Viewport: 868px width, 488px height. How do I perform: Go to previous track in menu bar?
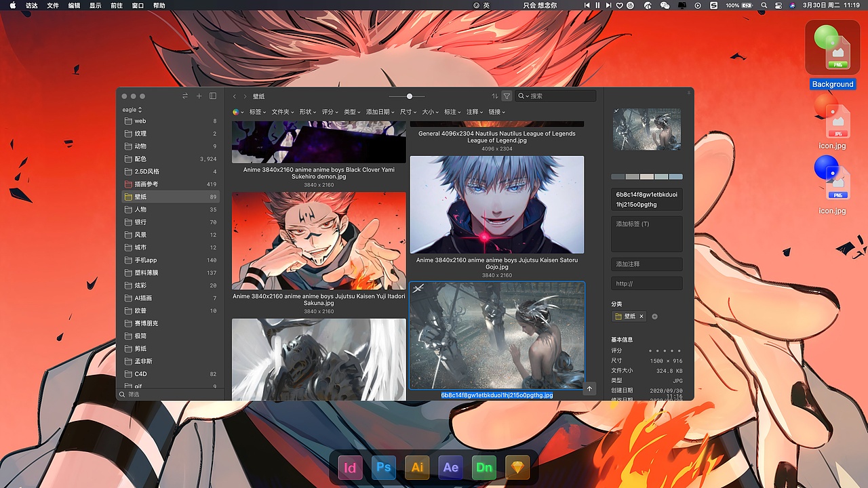587,5
